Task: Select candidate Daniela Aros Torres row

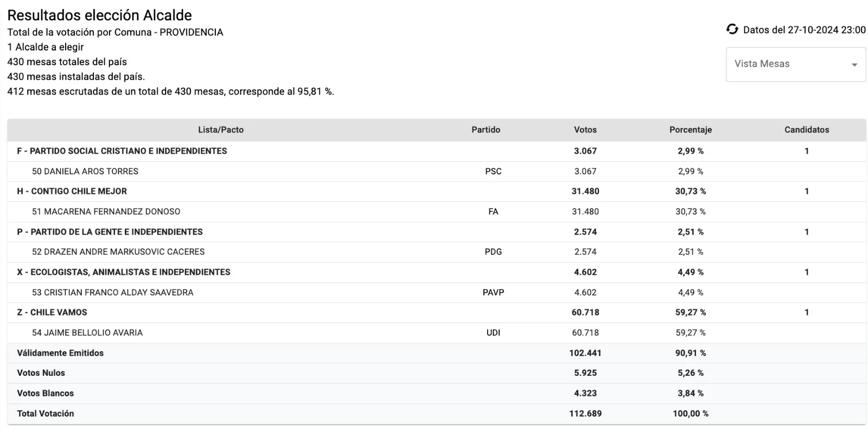Action: coord(85,172)
